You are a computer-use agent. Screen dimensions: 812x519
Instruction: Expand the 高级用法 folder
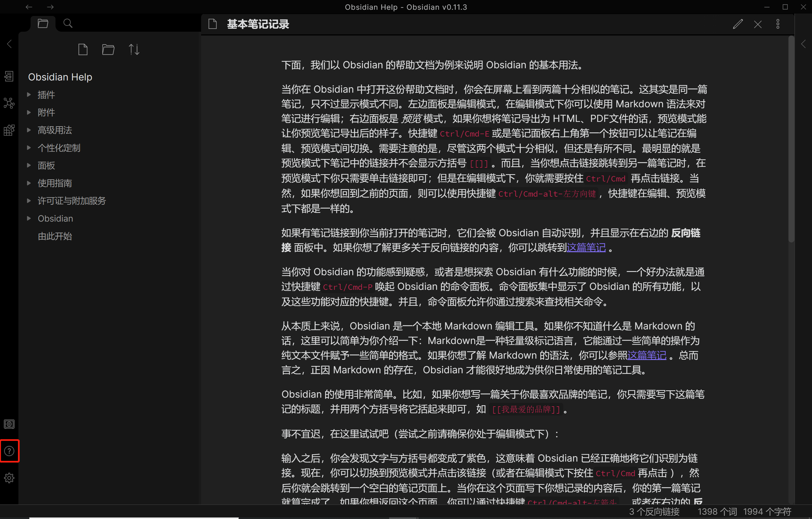[29, 130]
